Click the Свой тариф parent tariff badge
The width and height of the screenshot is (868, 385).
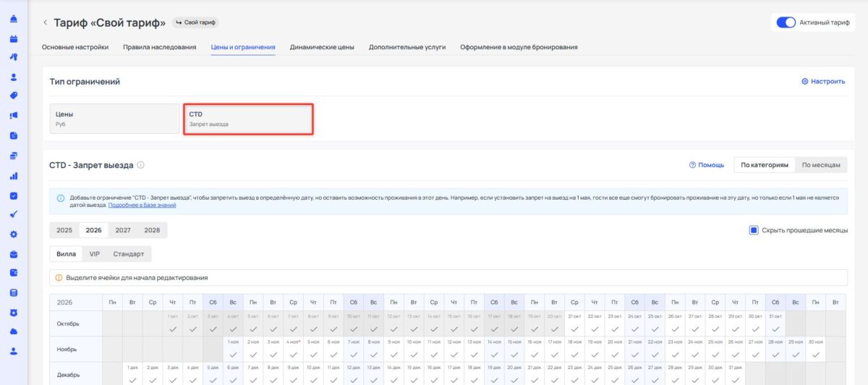(x=196, y=22)
